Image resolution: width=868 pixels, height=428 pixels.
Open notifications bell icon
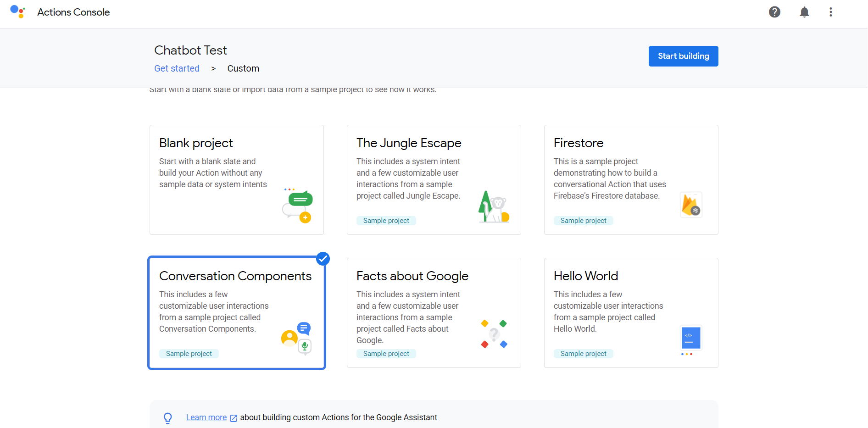804,12
